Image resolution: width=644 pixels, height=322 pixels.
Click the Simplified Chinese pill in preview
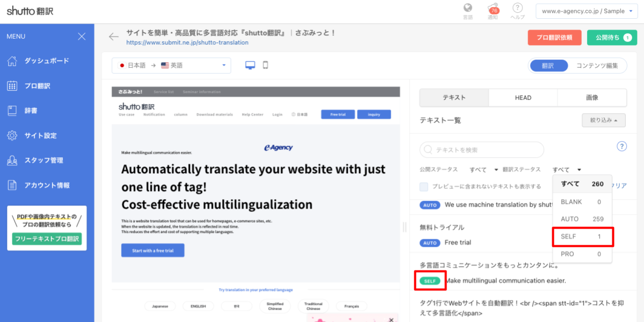(x=275, y=306)
